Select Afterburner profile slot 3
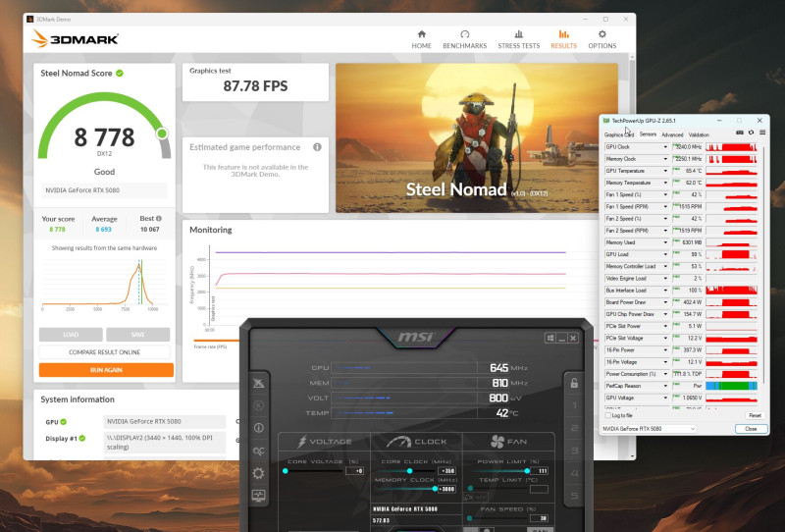This screenshot has width=785, height=532. pyautogui.click(x=574, y=451)
